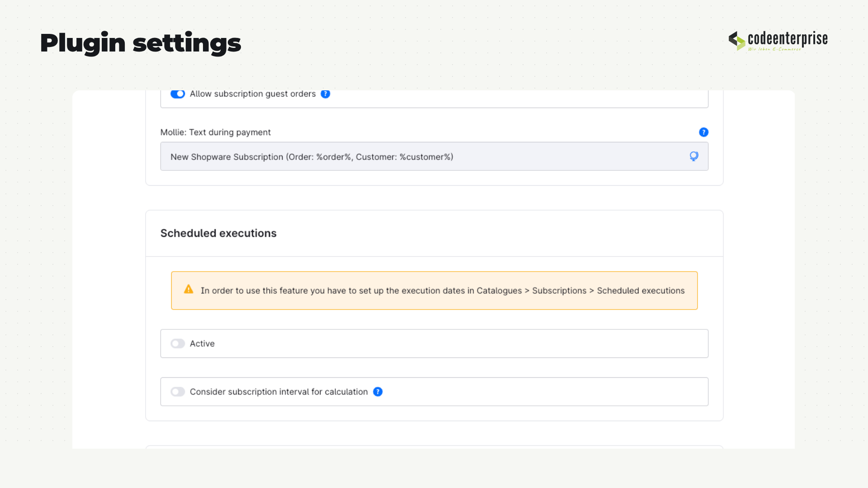Click Consider subscription interval for calculation label
The height and width of the screenshot is (488, 868).
(278, 392)
